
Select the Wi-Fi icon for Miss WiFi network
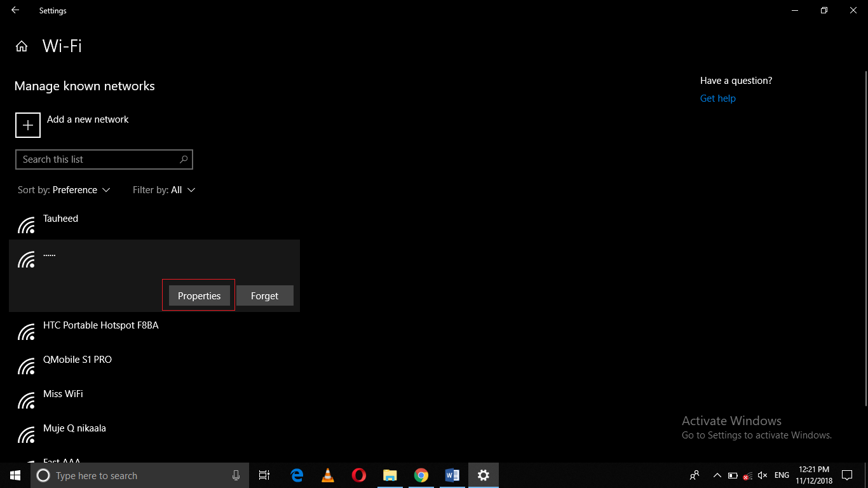26,400
